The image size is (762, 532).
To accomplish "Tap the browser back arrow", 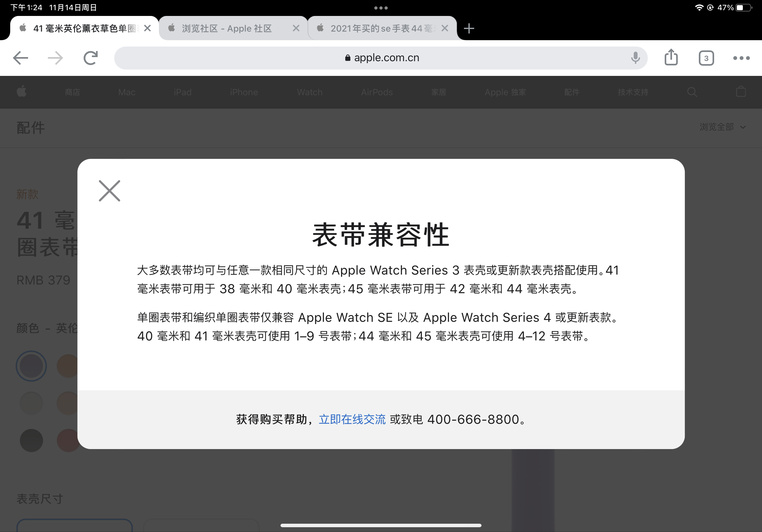I will pyautogui.click(x=20, y=58).
